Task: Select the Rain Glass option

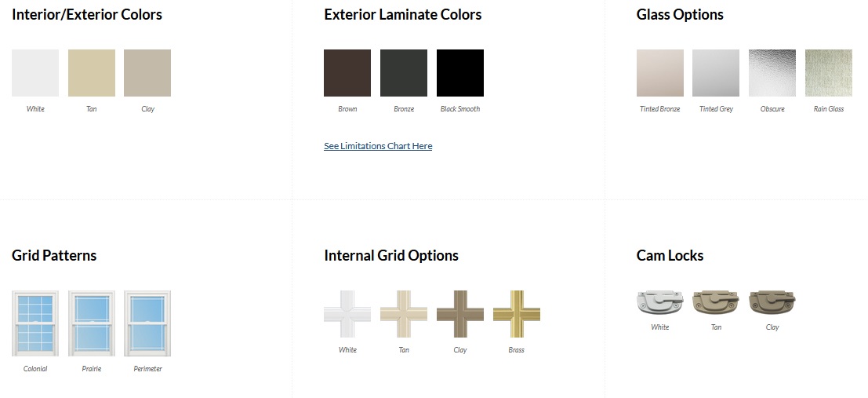Action: click(829, 73)
